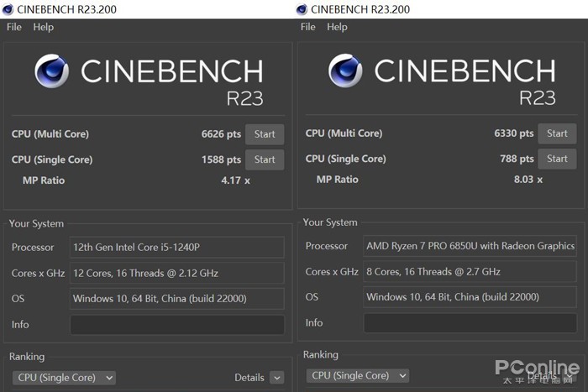The height and width of the screenshot is (392, 588).
Task: Select '8 Cores, 16 Threads @ 2.7 GHz' field
Action: point(470,271)
